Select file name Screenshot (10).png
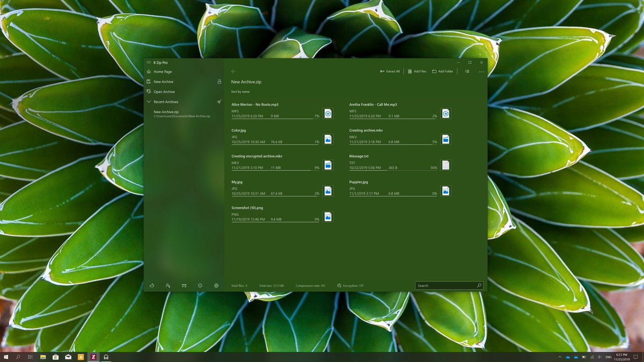Viewport: 644px width, 362px height. coord(247,208)
